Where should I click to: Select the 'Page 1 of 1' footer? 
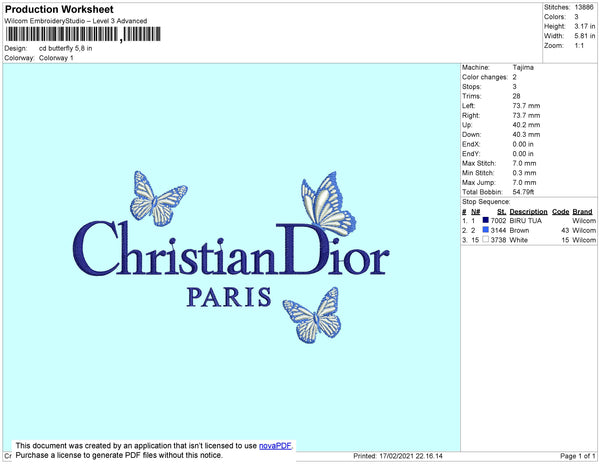click(578, 456)
